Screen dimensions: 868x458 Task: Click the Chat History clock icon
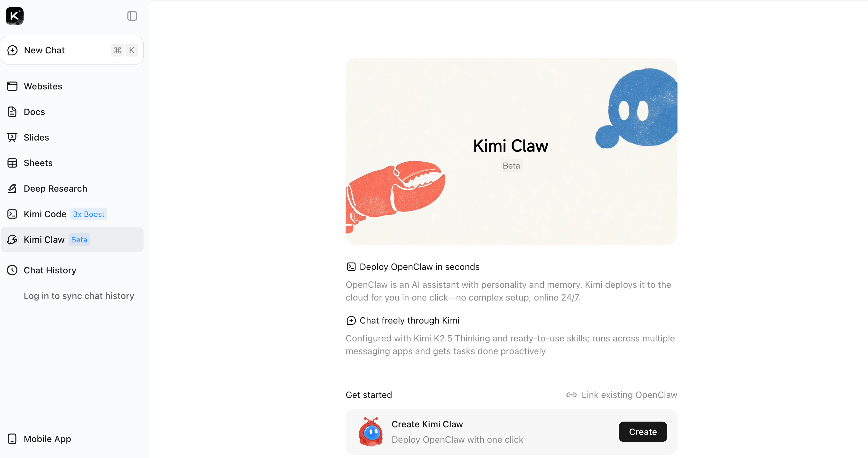point(12,271)
